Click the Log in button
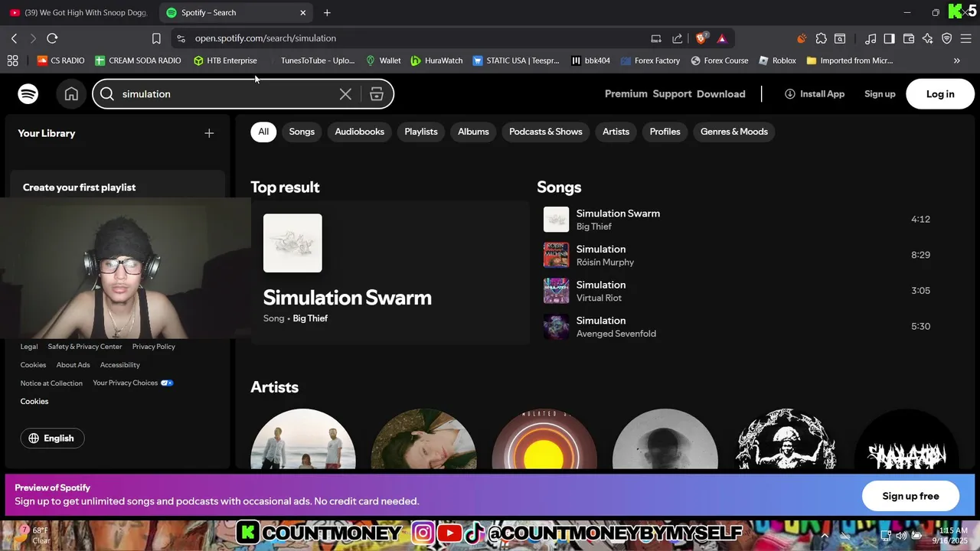 coord(940,93)
